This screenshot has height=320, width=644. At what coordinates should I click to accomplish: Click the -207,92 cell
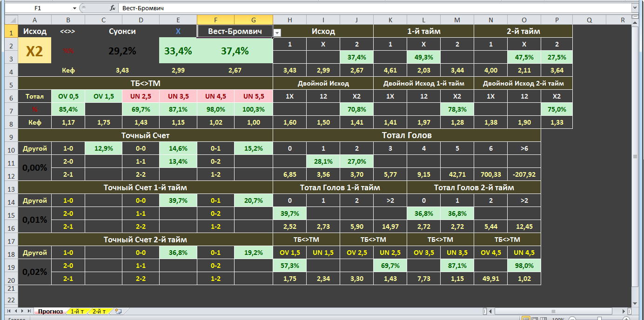point(524,174)
